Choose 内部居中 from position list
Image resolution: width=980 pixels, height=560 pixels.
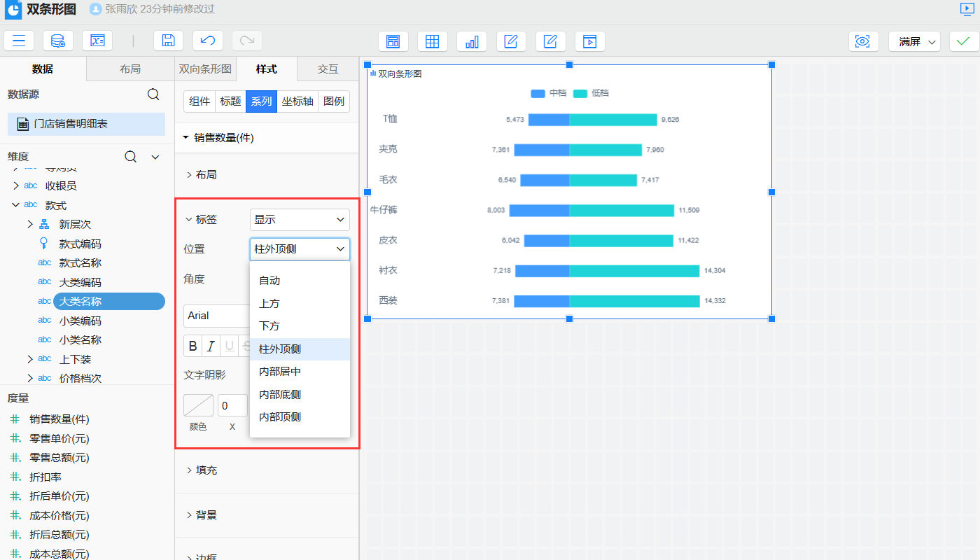pyautogui.click(x=280, y=372)
